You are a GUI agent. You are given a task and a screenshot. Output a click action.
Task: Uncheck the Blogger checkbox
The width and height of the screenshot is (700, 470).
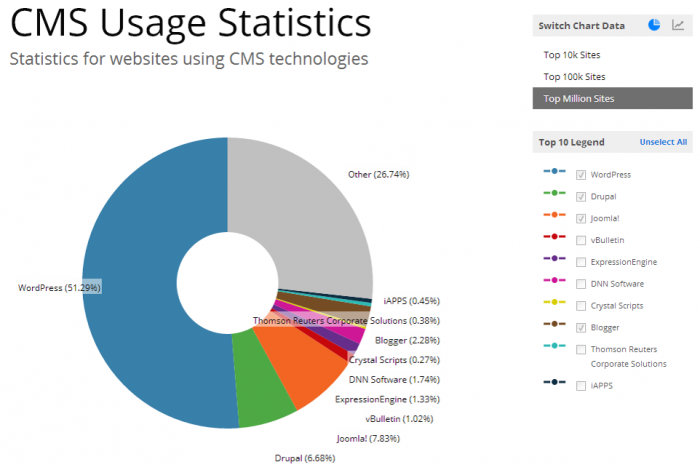(581, 328)
